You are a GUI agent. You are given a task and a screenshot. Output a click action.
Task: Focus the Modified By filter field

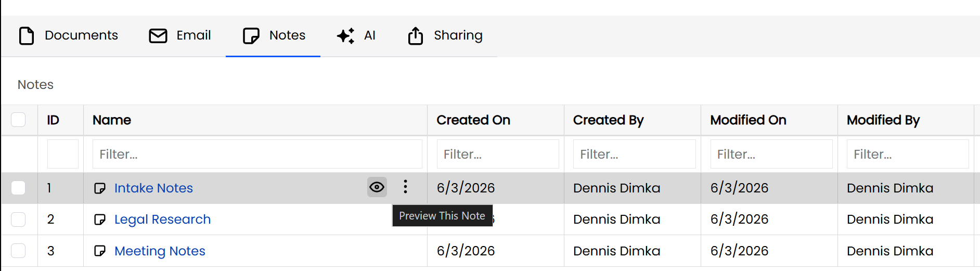908,154
